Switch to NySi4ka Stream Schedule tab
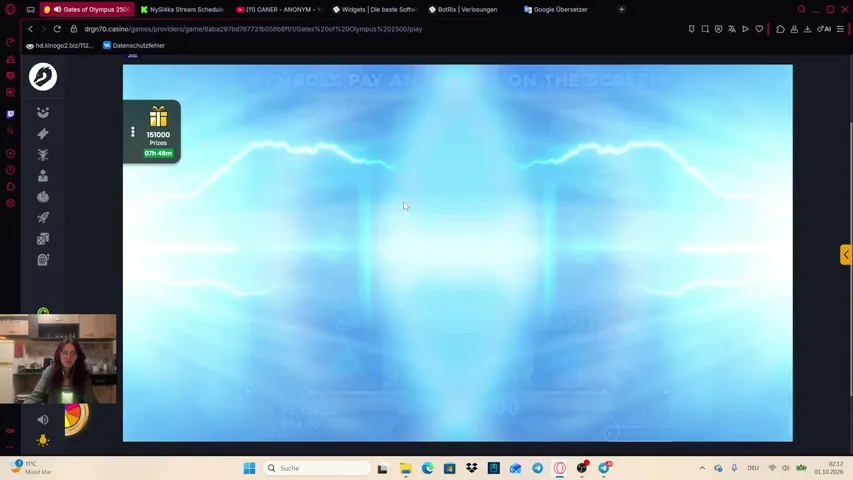853x480 pixels. [x=182, y=9]
